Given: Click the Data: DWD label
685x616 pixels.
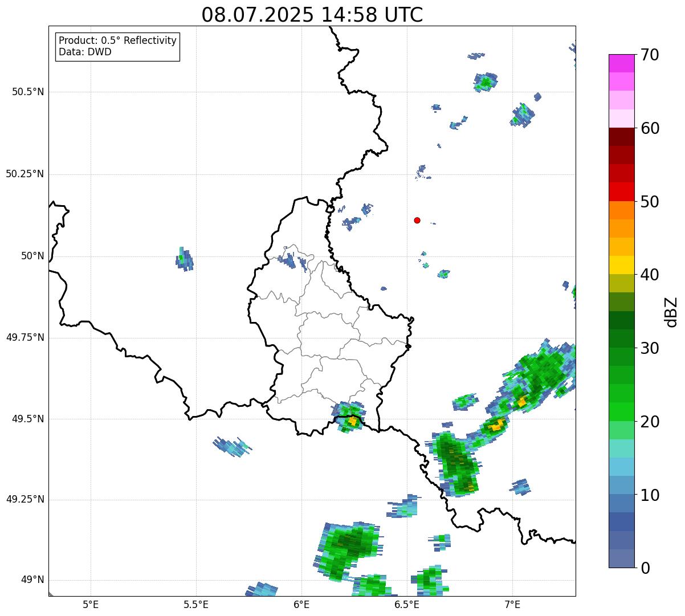Looking at the screenshot, I should 85,52.
